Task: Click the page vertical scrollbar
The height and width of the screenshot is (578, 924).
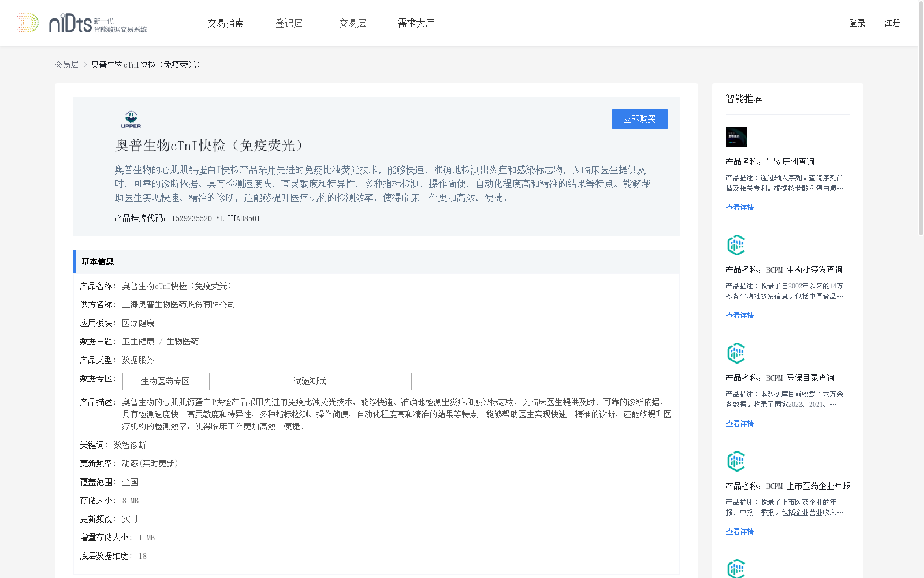Action: click(x=921, y=118)
